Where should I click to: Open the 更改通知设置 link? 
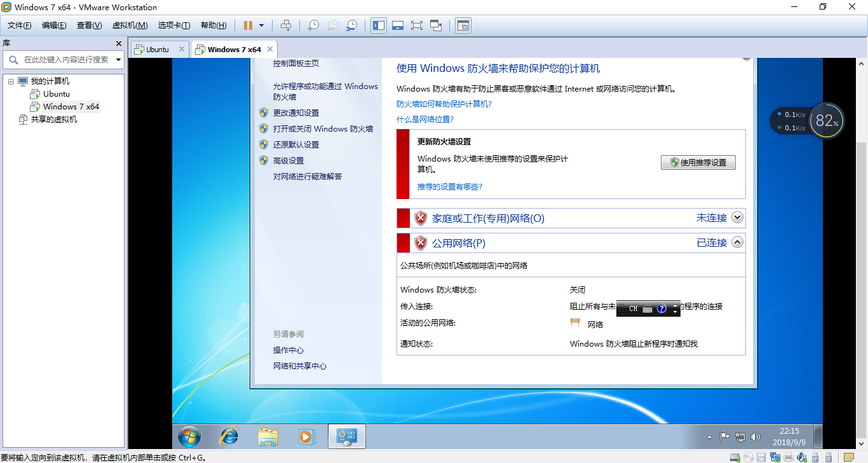pyautogui.click(x=296, y=113)
